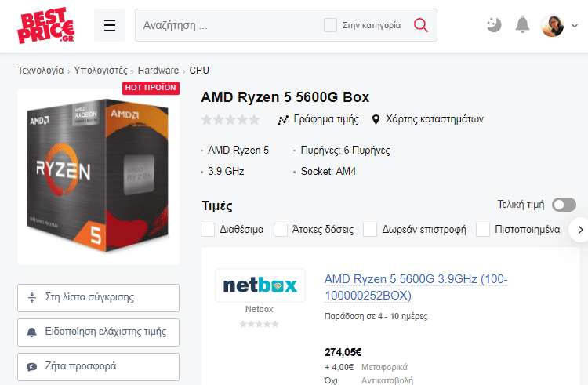
Task: Open the hamburger menu
Action: coord(110,25)
